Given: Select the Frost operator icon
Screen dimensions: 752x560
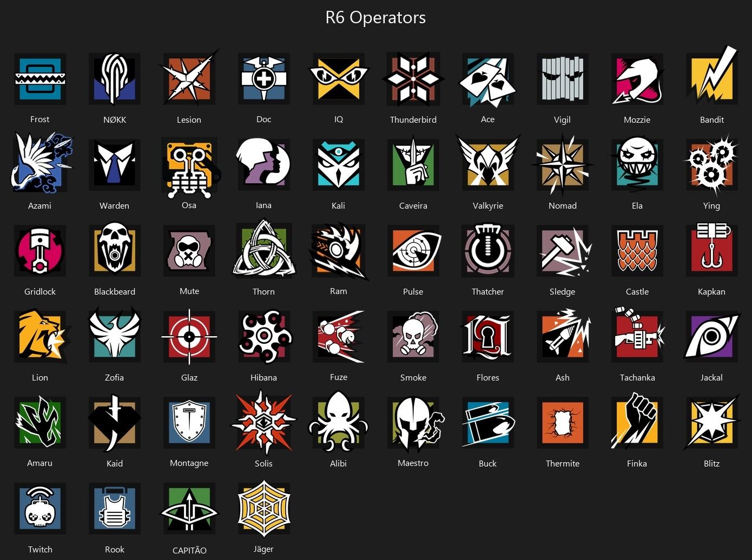Looking at the screenshot, I should [40, 79].
